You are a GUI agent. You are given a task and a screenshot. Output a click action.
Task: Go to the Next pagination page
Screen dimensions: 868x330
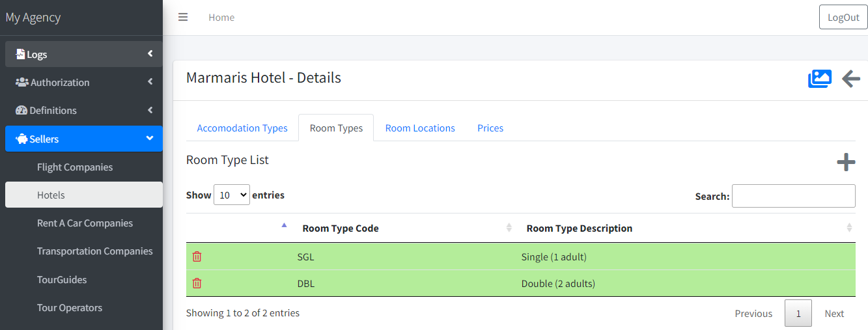pyautogui.click(x=833, y=313)
